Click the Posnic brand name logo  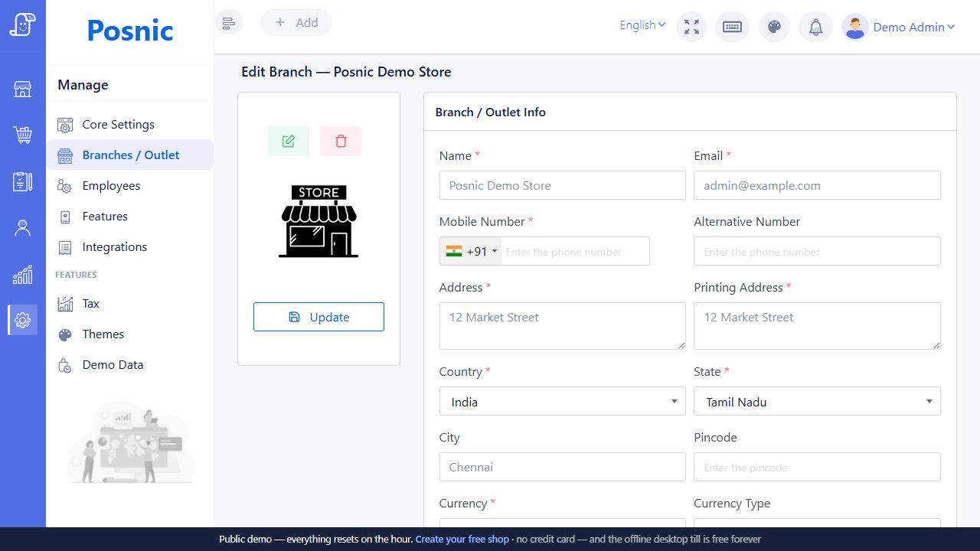130,30
